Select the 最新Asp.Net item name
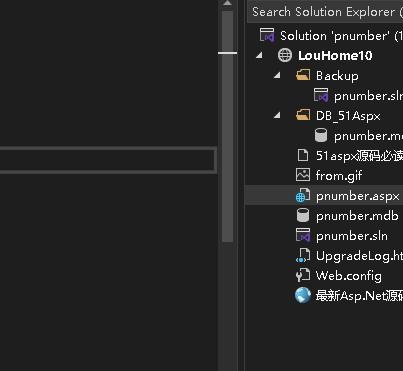 [359, 296]
